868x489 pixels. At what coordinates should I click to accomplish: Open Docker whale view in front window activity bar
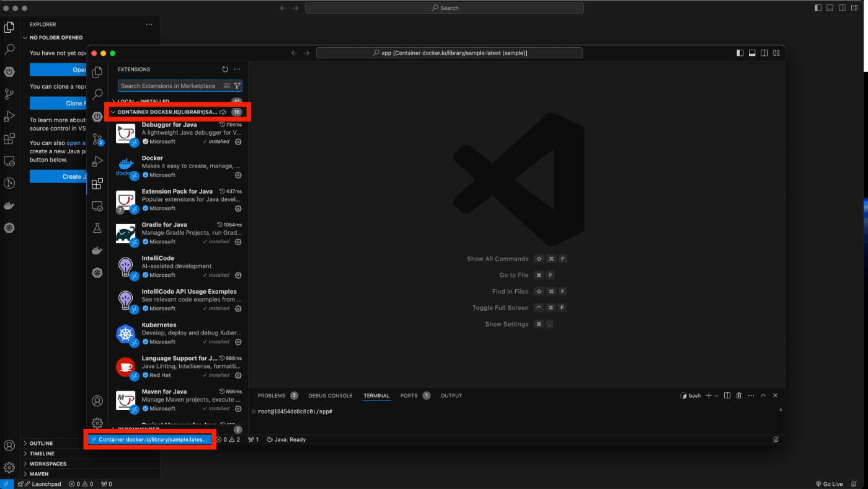click(97, 251)
